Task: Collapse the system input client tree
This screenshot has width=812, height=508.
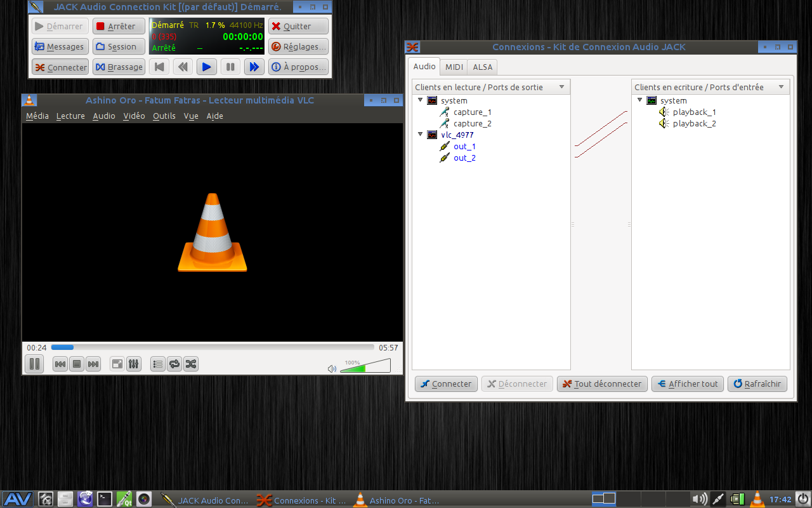Action: coord(639,100)
